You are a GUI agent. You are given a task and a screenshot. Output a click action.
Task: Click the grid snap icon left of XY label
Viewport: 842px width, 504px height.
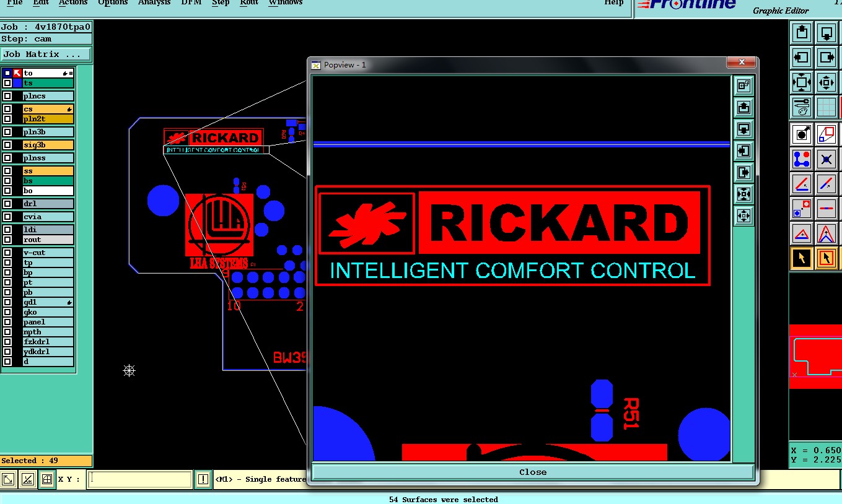tap(46, 479)
